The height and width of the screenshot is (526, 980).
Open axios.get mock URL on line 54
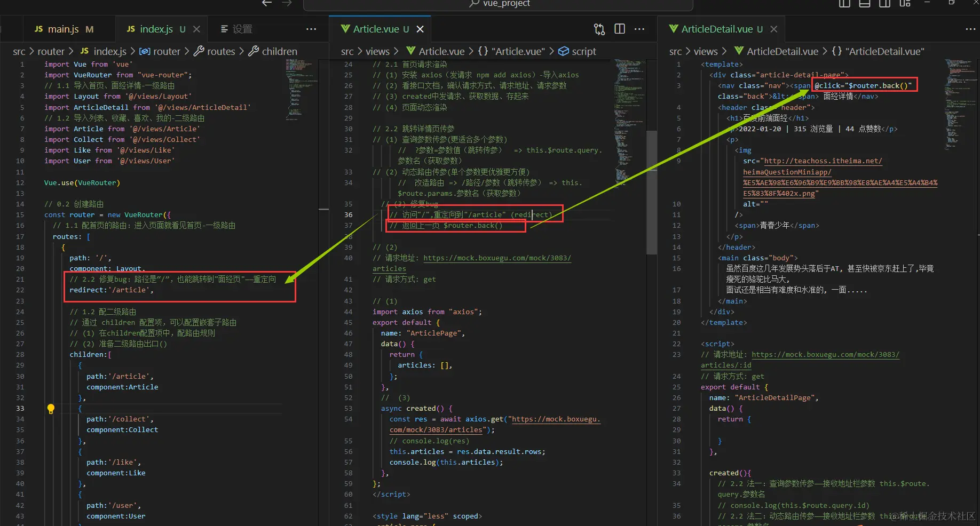click(x=556, y=419)
